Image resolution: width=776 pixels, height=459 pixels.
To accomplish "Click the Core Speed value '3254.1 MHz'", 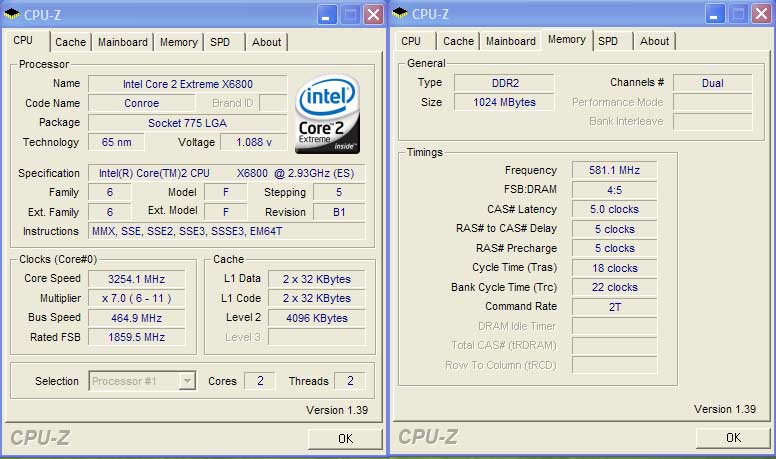I will [137, 279].
